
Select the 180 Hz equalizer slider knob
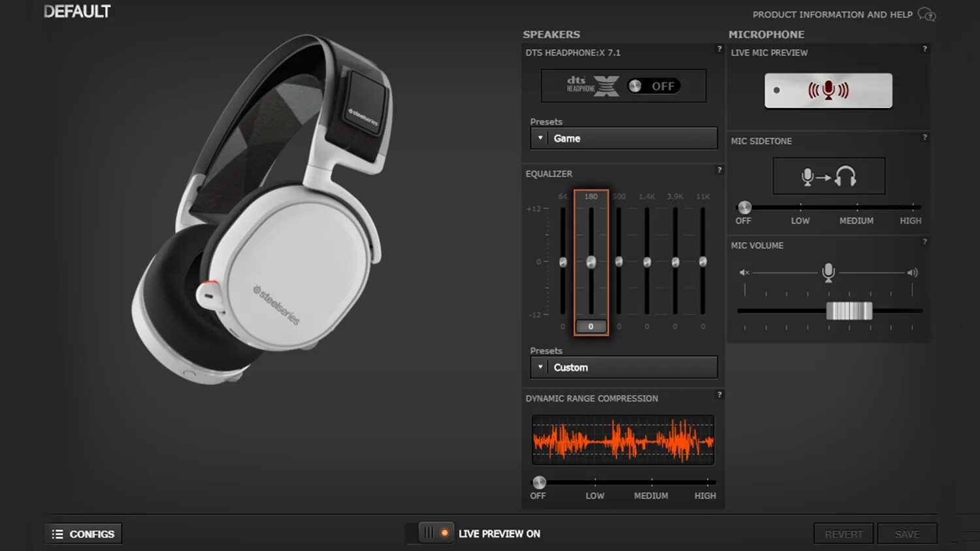tap(591, 262)
